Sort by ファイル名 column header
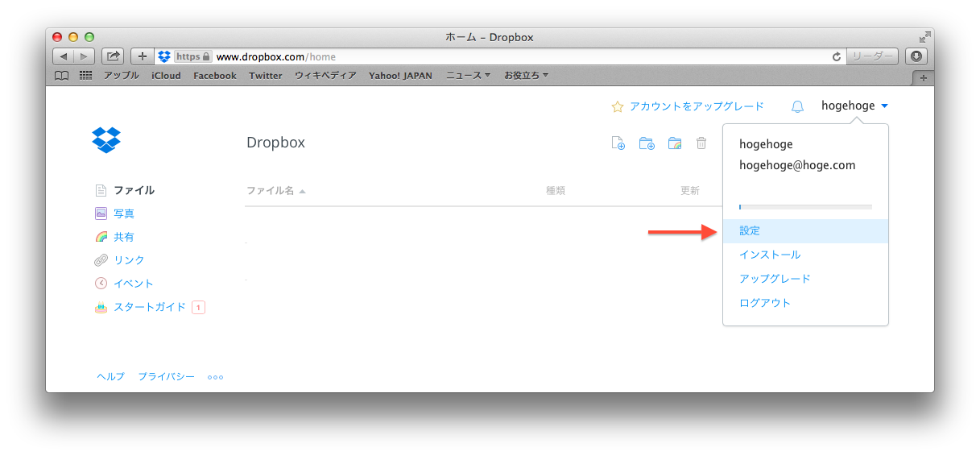Screen dimensions: 980x456 tap(275, 191)
